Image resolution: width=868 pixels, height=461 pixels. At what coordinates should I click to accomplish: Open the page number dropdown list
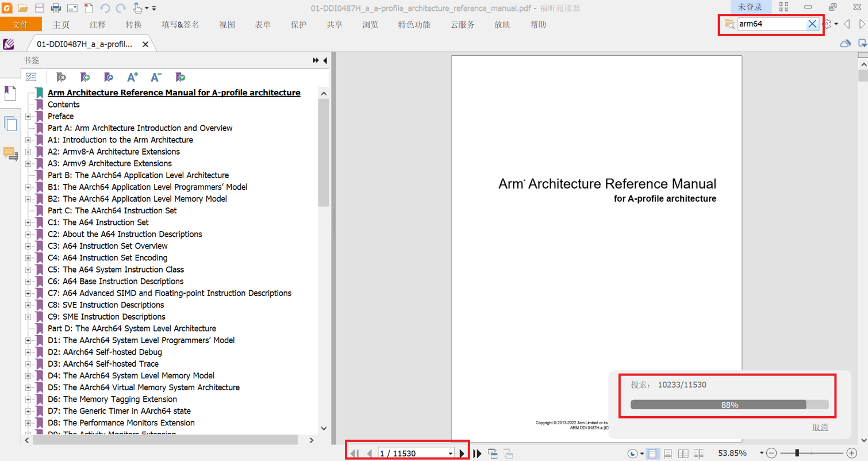click(x=450, y=453)
